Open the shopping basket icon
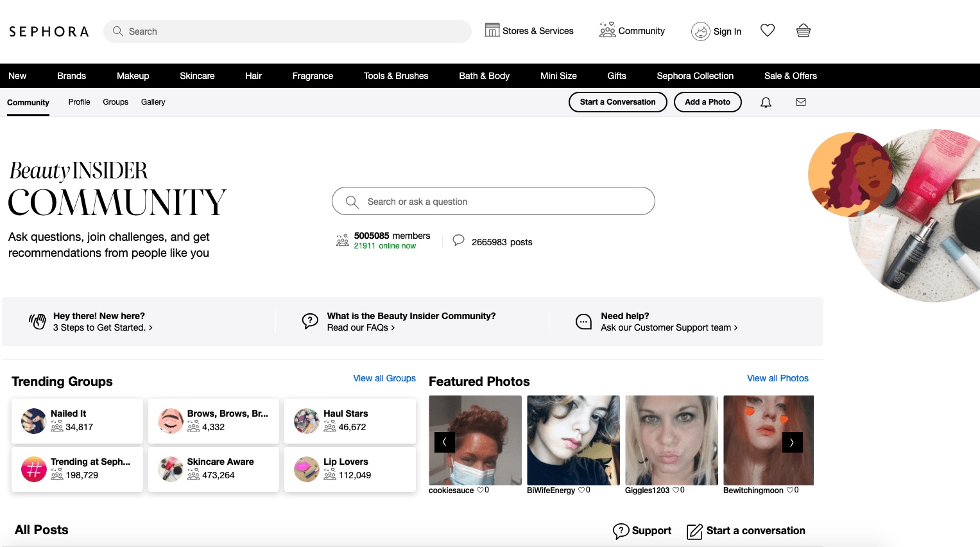 [804, 30]
